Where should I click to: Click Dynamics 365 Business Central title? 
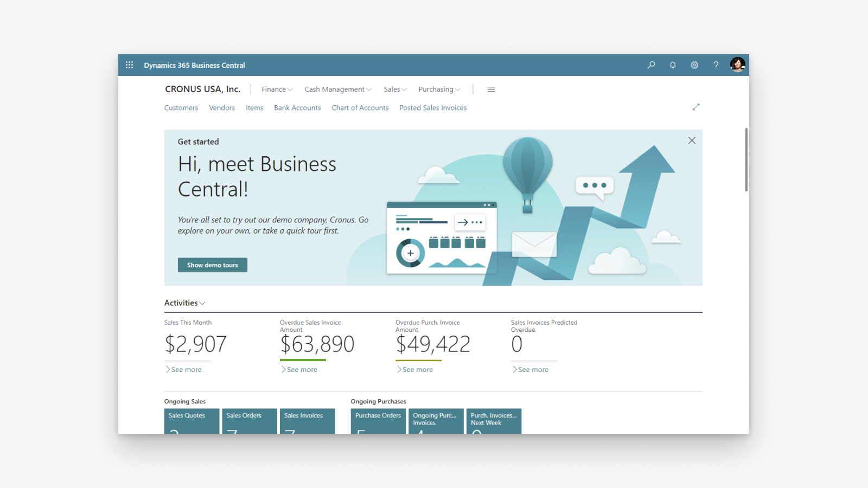194,65
